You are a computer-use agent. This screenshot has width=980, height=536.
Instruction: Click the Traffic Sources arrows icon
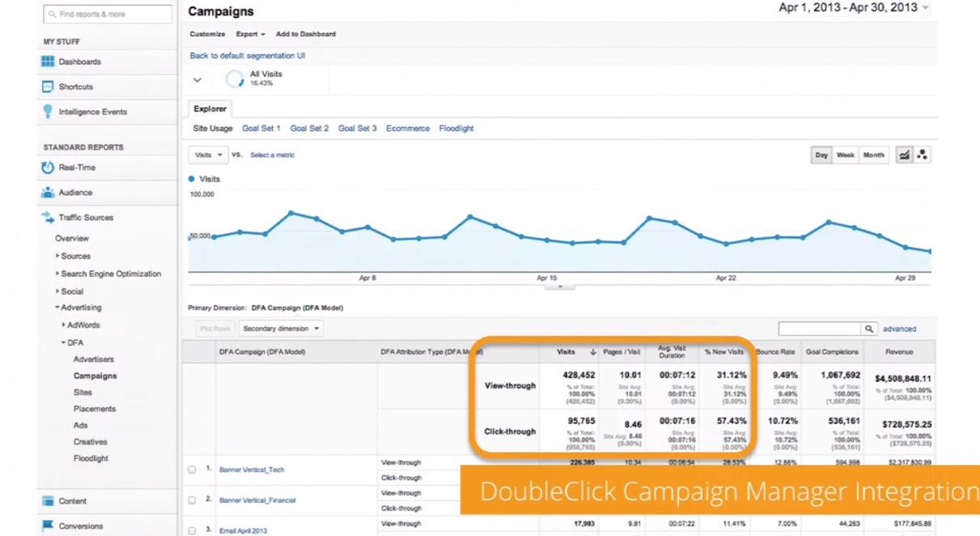[x=48, y=218]
